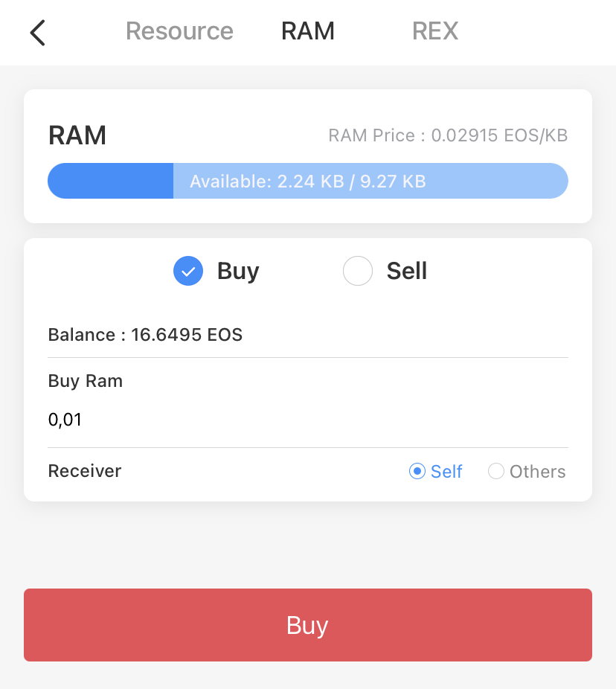616x689 pixels.
Task: Click the filled portion of RAM bar
Action: coord(111,181)
